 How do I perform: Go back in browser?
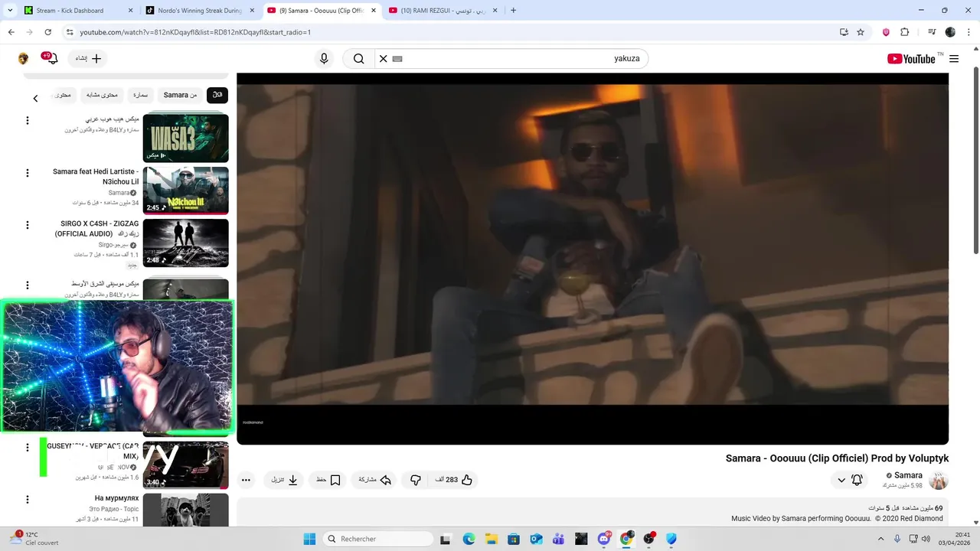[x=11, y=32]
